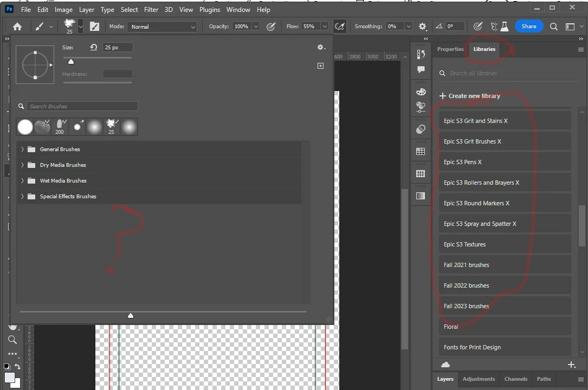The width and height of the screenshot is (588, 390).
Task: Open the Plugins menu
Action: [210, 10]
